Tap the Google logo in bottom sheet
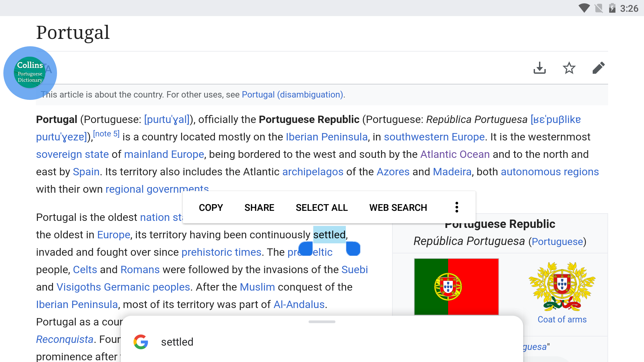 point(141,342)
